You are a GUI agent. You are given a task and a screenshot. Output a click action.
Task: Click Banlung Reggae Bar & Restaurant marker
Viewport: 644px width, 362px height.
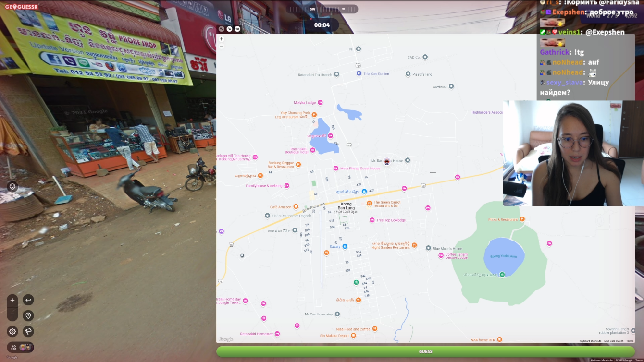[298, 164]
